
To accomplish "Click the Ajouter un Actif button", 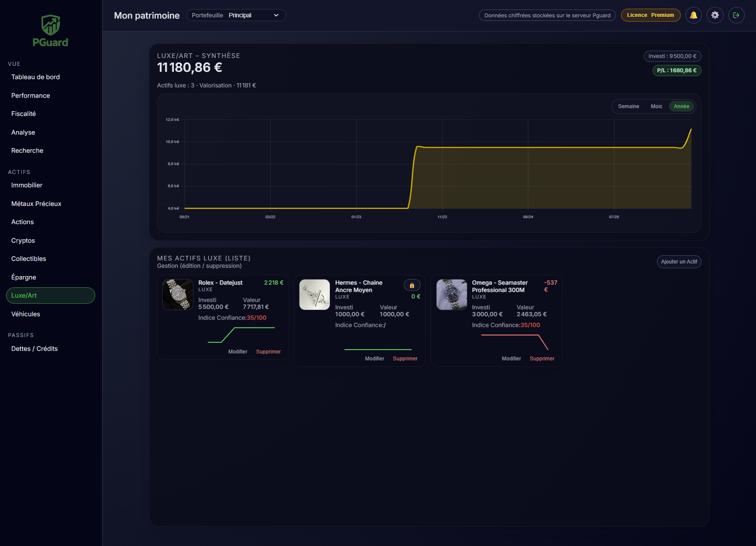I will pyautogui.click(x=679, y=262).
